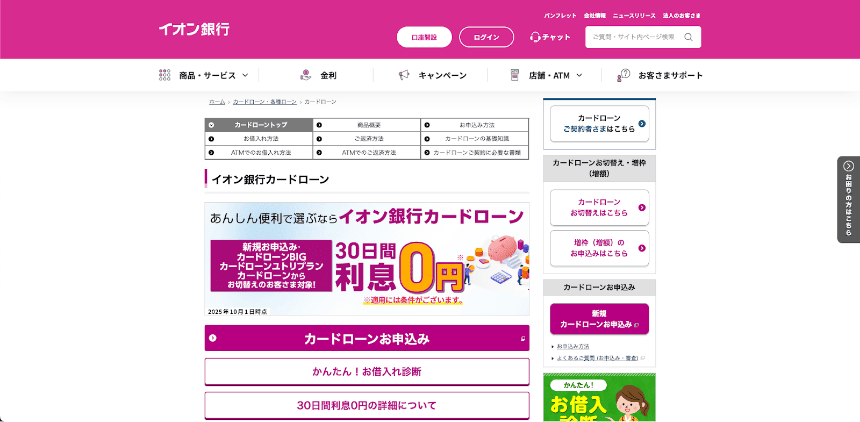The width and height of the screenshot is (860, 422).
Task: Click the headset chat icon
Action: (x=535, y=37)
